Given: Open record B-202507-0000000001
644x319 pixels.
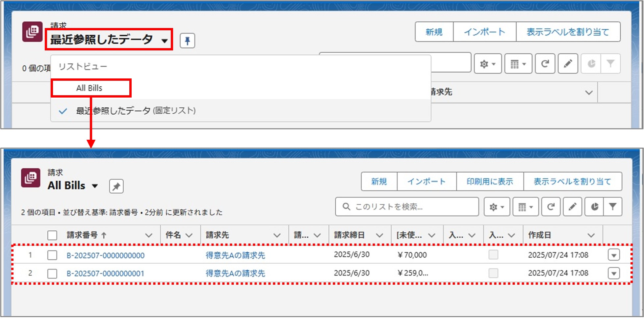Looking at the screenshot, I should tap(105, 273).
